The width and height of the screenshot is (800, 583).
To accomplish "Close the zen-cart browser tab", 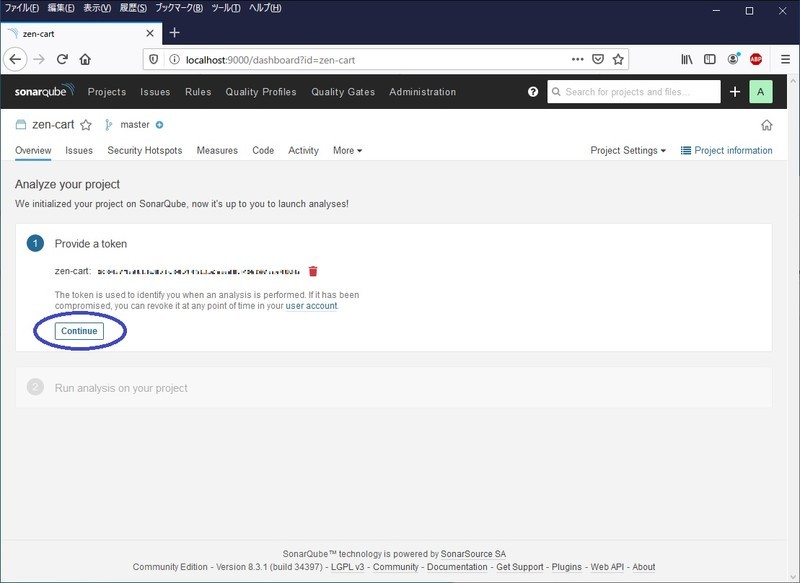I will pos(150,33).
